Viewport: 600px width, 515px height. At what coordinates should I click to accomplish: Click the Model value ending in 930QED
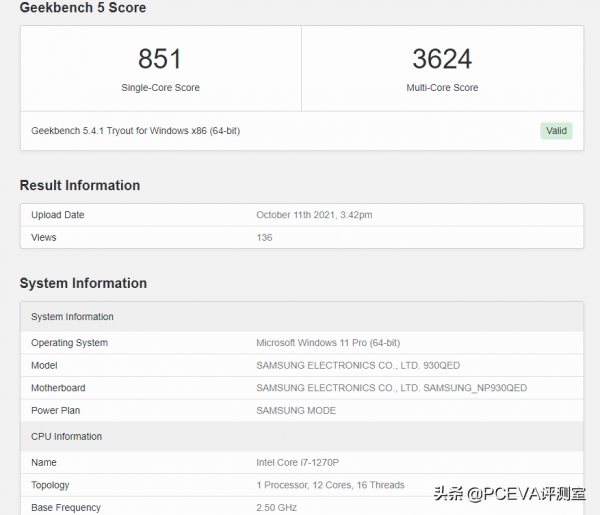tap(358, 365)
